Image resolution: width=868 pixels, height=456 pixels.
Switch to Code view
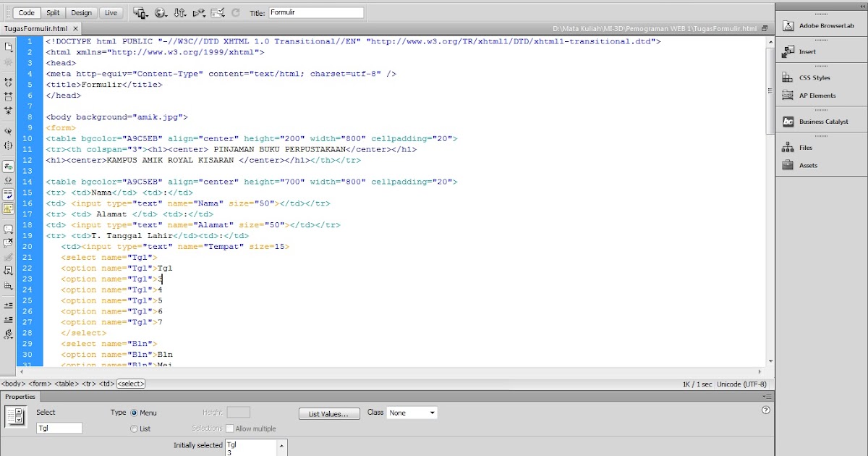[26, 13]
